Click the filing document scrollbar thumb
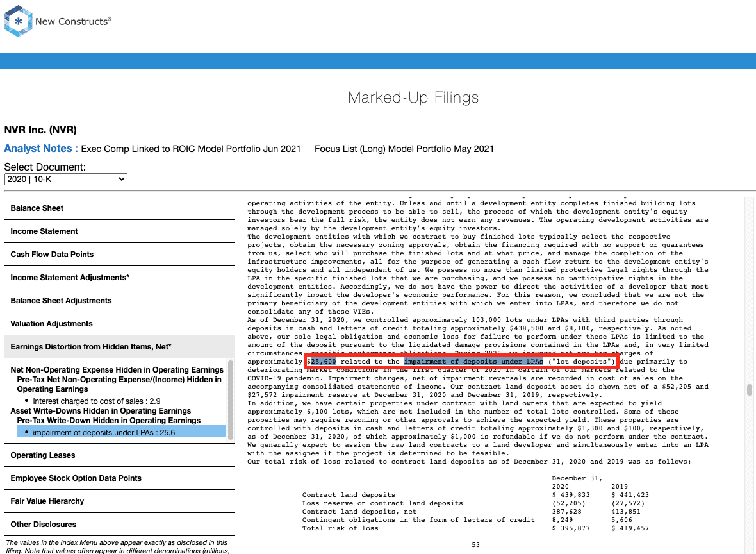Viewport: 756px width, 554px height. coord(749,389)
